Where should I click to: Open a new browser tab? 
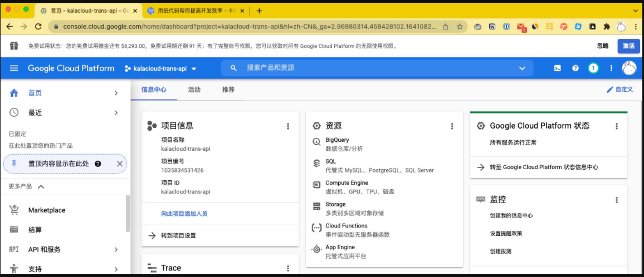point(258,11)
